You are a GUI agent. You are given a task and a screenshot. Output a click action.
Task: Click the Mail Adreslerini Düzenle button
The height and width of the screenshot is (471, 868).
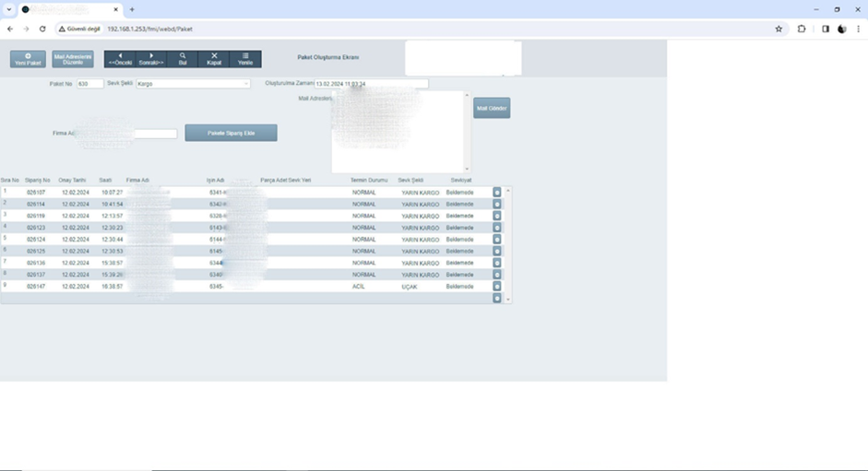73,59
